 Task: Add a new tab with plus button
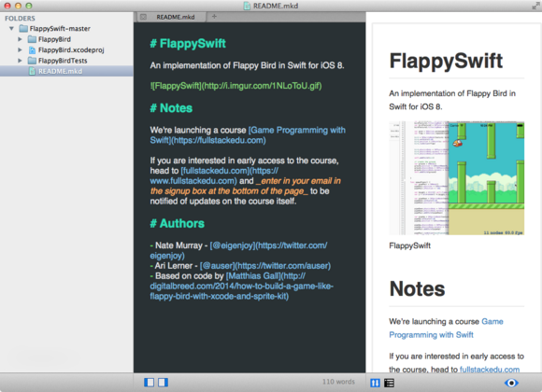click(x=214, y=16)
